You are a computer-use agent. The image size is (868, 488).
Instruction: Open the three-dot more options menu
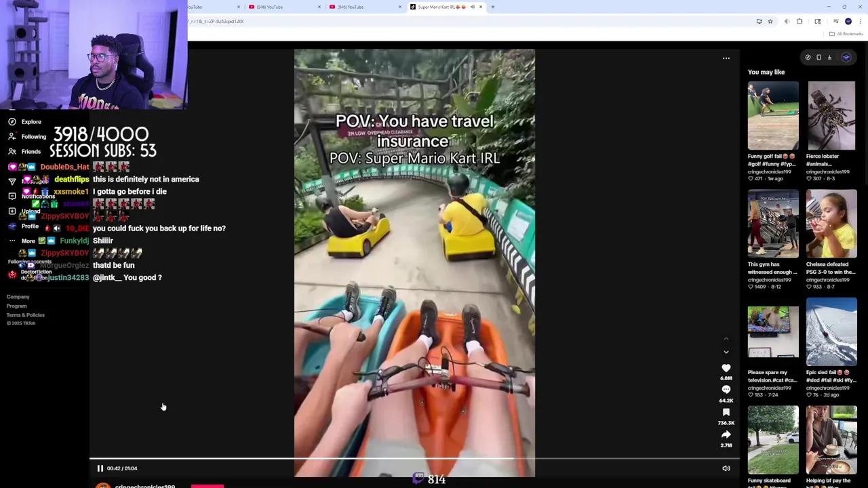tap(726, 58)
